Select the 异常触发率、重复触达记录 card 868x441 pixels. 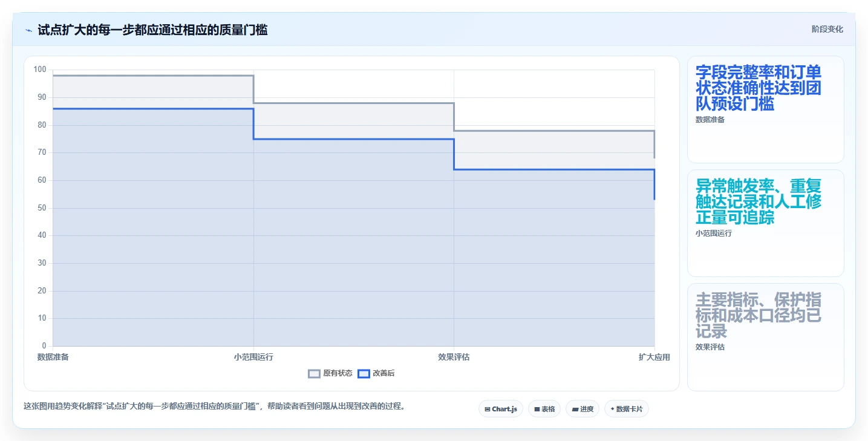(765, 223)
